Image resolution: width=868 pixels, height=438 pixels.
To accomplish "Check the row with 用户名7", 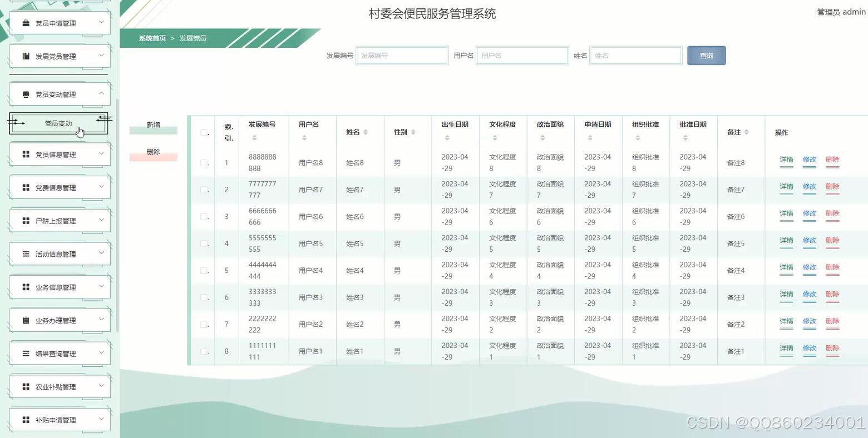I will coord(204,190).
